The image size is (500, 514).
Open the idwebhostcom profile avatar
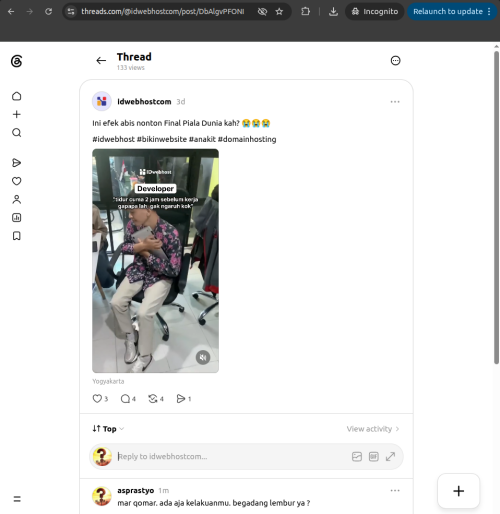[102, 101]
